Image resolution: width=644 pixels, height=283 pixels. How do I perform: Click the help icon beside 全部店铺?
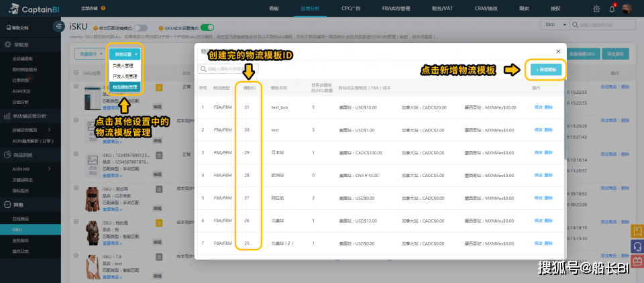pos(102,8)
